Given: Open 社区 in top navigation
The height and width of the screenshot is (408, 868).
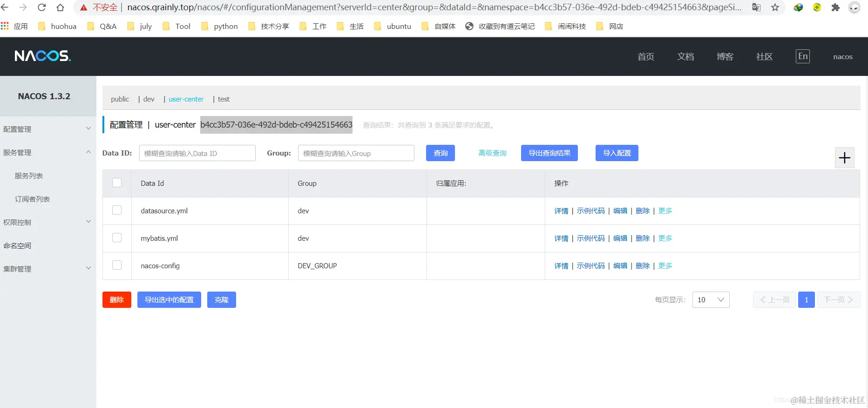Looking at the screenshot, I should tap(765, 56).
